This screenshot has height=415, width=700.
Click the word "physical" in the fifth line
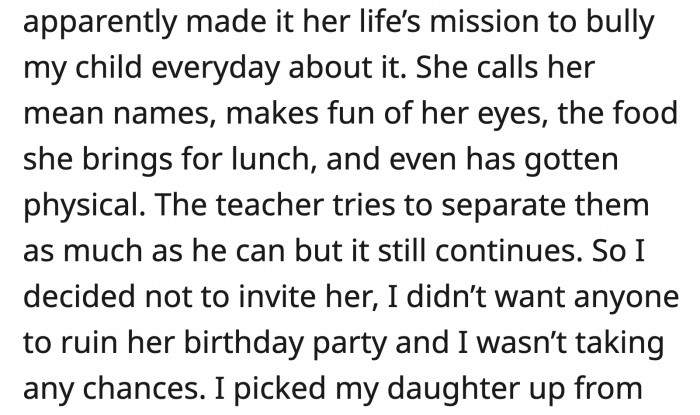point(82,206)
